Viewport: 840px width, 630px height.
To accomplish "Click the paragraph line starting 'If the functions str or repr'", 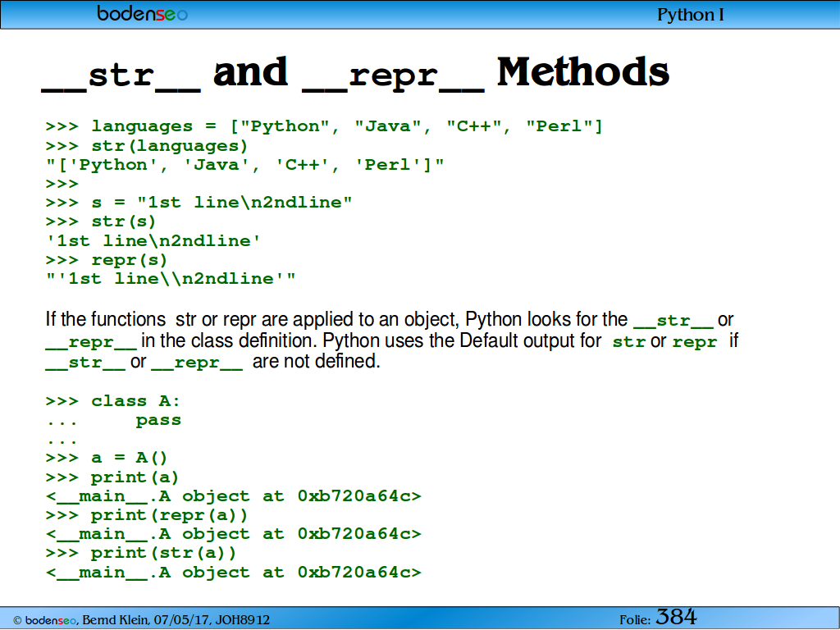I will 390,320.
